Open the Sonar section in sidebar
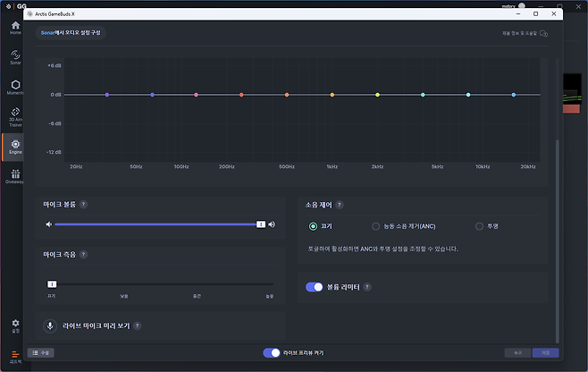Image resolution: width=588 pixels, height=372 pixels. pos(15,57)
